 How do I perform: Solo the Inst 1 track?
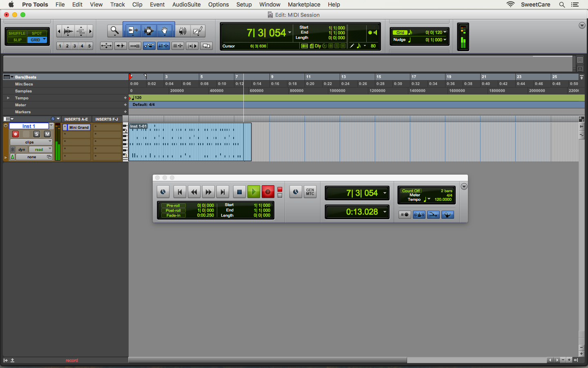click(36, 134)
